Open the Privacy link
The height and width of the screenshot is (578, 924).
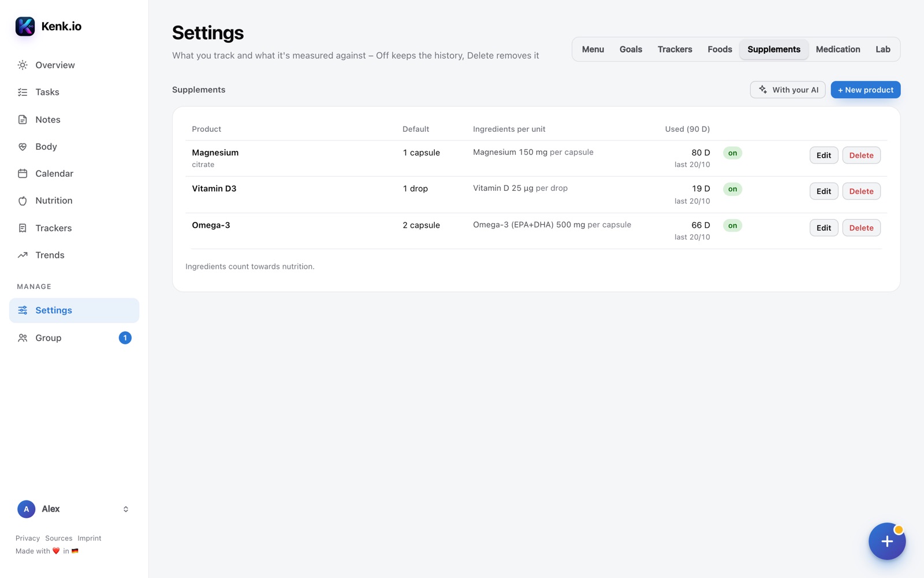coord(28,538)
